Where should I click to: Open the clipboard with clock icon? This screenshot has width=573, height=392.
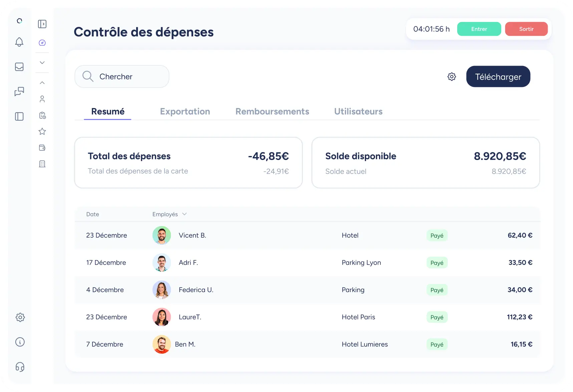[42, 115]
